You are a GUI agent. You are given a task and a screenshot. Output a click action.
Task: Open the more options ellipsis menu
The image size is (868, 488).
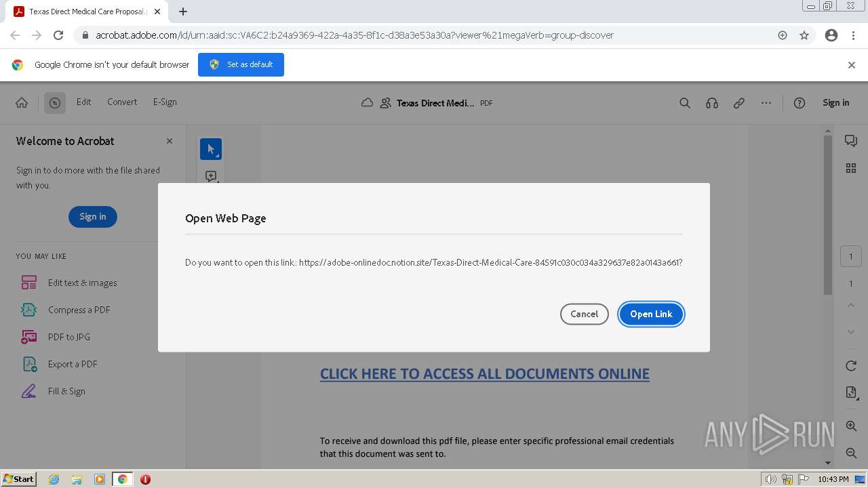click(x=766, y=103)
